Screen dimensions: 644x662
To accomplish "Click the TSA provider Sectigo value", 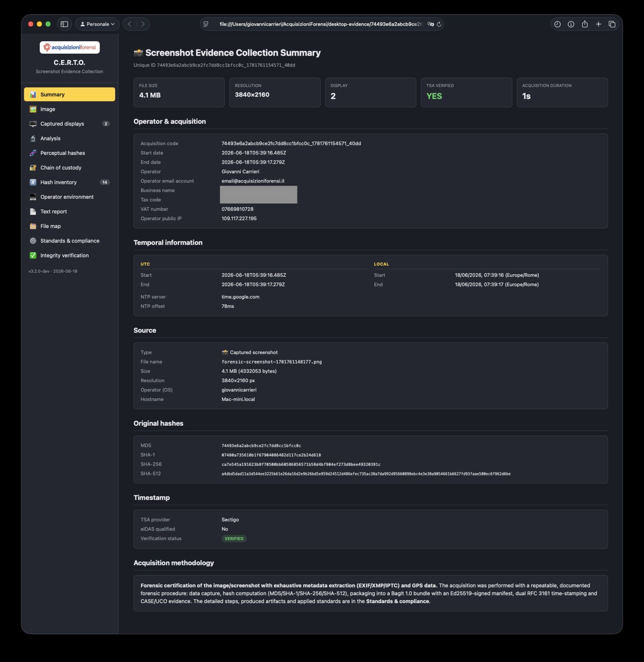I will click(230, 519).
